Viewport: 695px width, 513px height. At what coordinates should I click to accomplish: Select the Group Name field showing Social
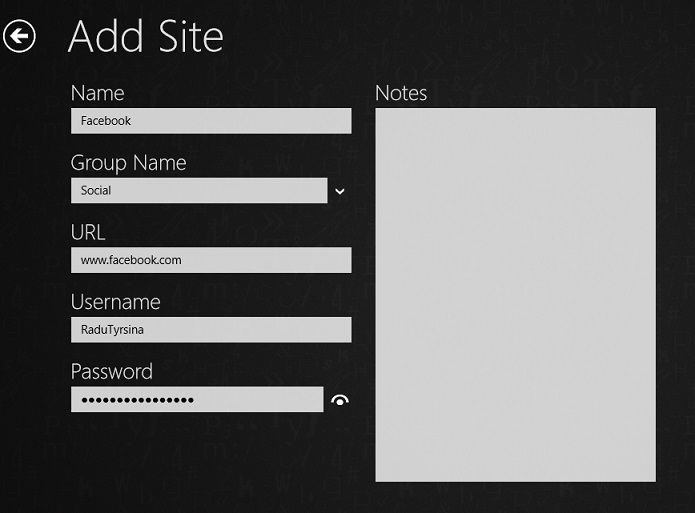(x=199, y=191)
